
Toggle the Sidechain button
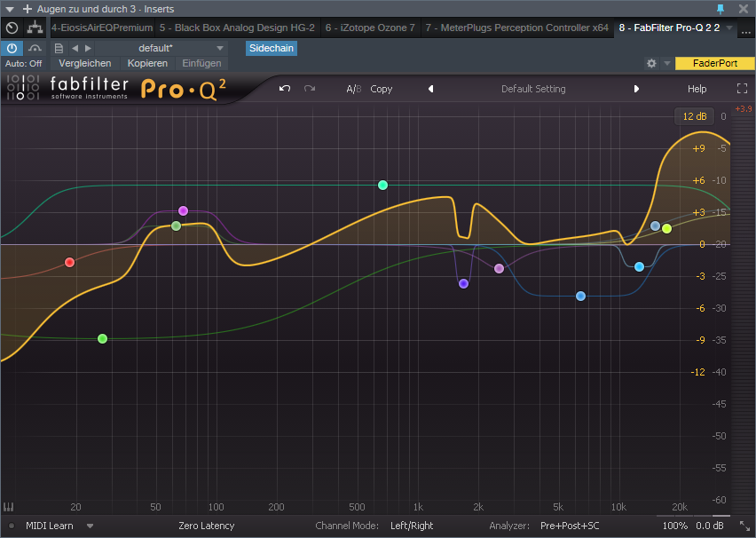pyautogui.click(x=271, y=48)
